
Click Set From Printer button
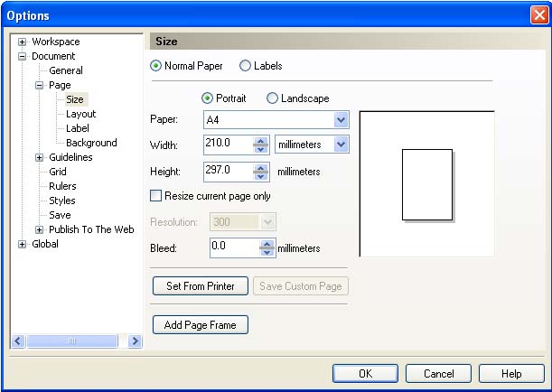click(x=201, y=286)
